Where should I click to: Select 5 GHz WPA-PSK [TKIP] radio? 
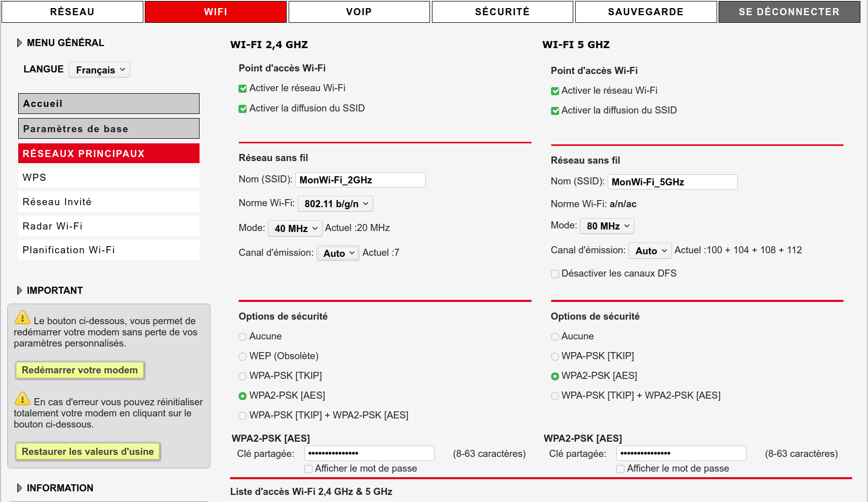click(555, 357)
